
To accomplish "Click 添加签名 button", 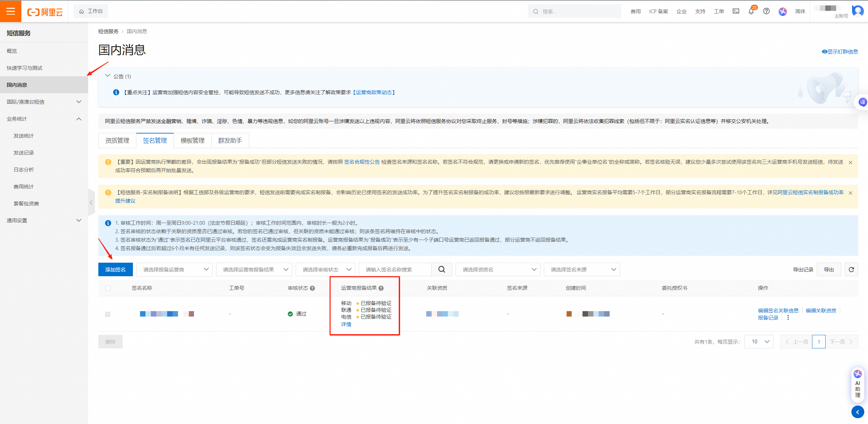I will point(115,269).
